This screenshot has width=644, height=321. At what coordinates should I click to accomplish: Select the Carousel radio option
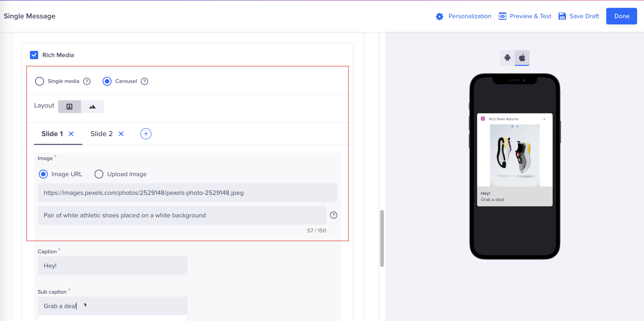pos(107,81)
